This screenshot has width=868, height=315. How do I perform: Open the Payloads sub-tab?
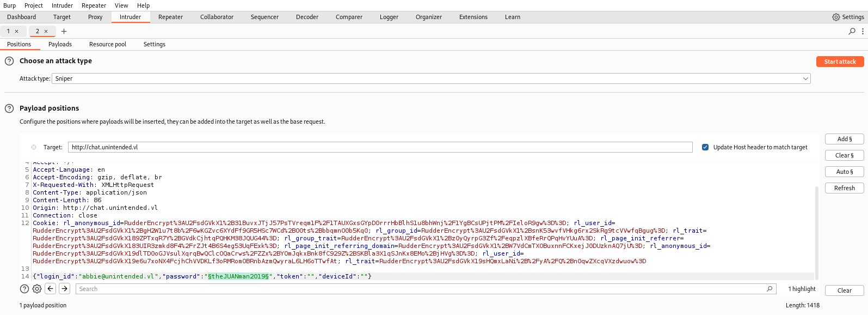(x=60, y=44)
